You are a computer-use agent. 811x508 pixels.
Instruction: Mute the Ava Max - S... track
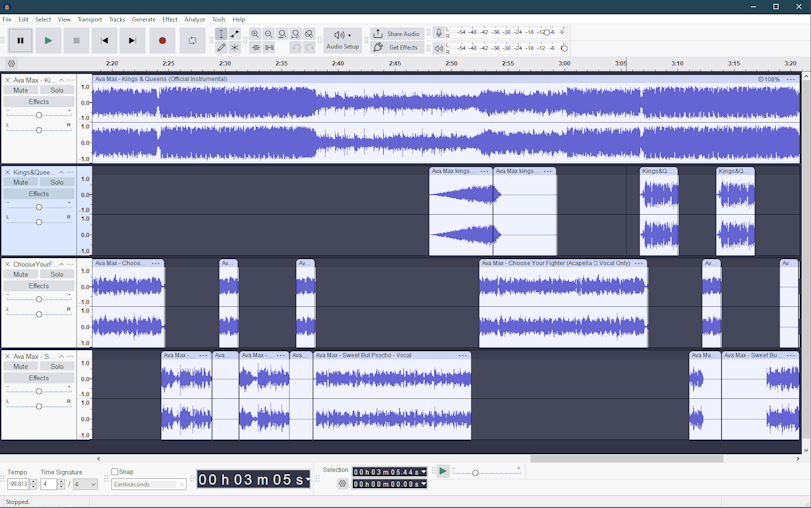(21, 366)
